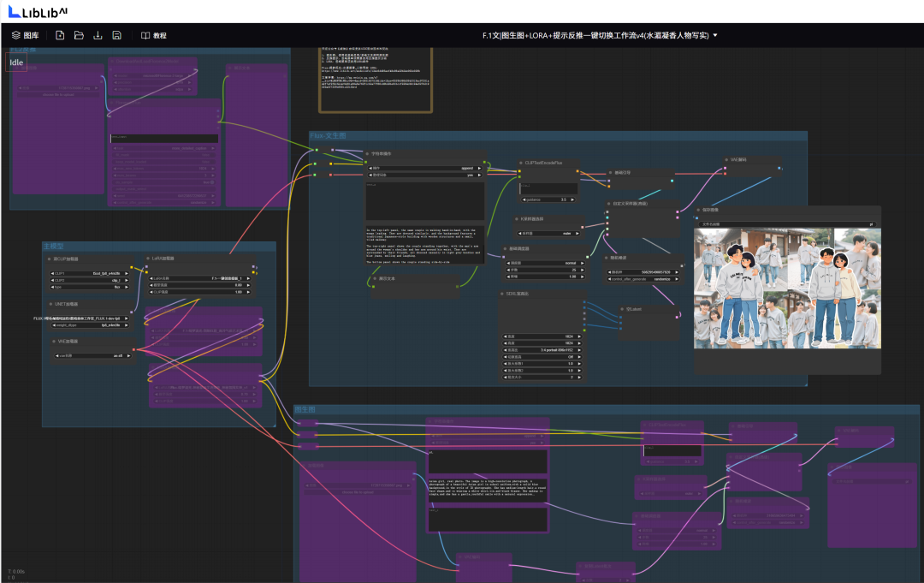Click right arrow of 步数 25 widget
Image resolution: width=924 pixels, height=583 pixels.
pos(583,270)
